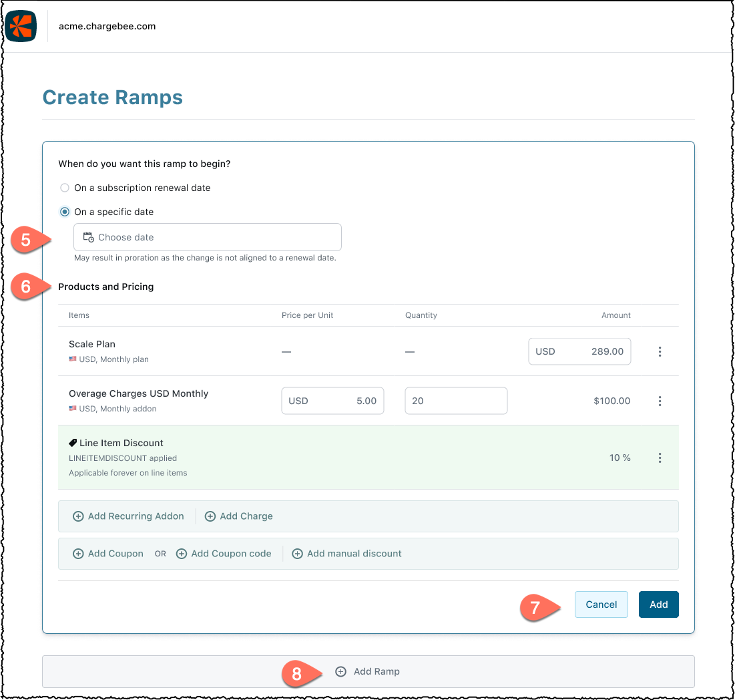The height and width of the screenshot is (700, 735).
Task: Select "On a specific date" radio button
Action: coord(65,212)
